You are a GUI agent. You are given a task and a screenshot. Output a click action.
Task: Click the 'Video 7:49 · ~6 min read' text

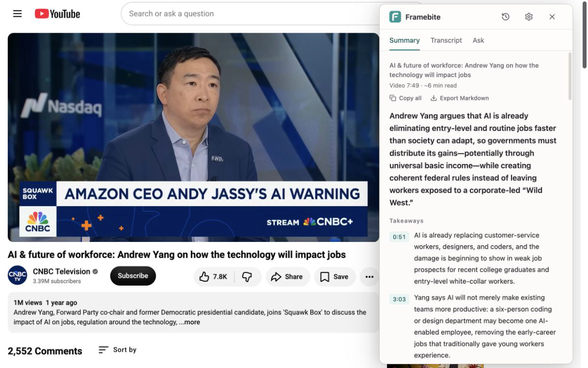[423, 86]
